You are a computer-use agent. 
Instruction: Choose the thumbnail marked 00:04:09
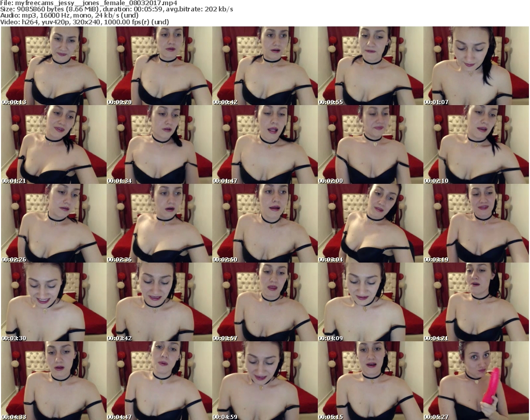tap(371, 302)
